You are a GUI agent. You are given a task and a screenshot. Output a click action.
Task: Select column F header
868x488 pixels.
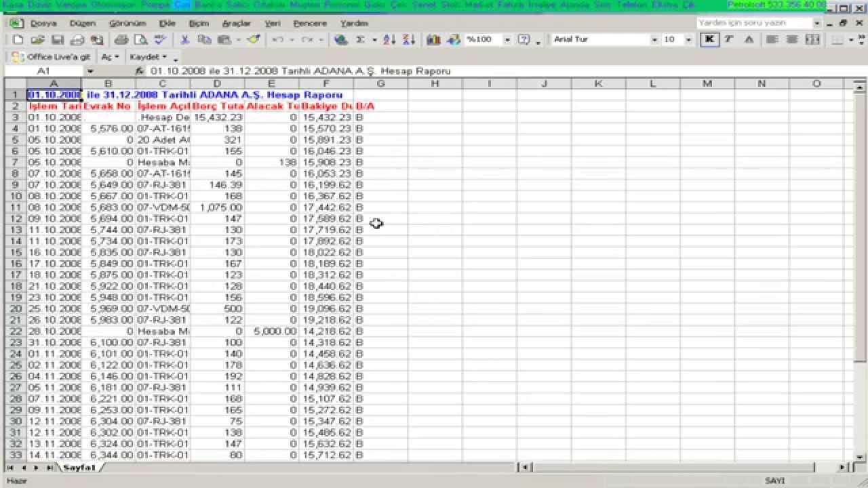click(x=326, y=83)
